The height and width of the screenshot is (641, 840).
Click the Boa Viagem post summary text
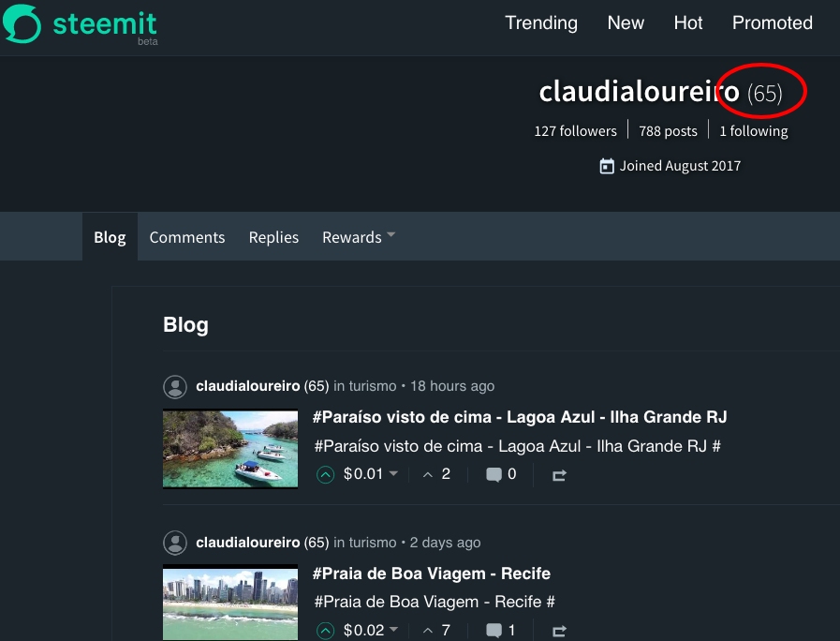point(435,602)
